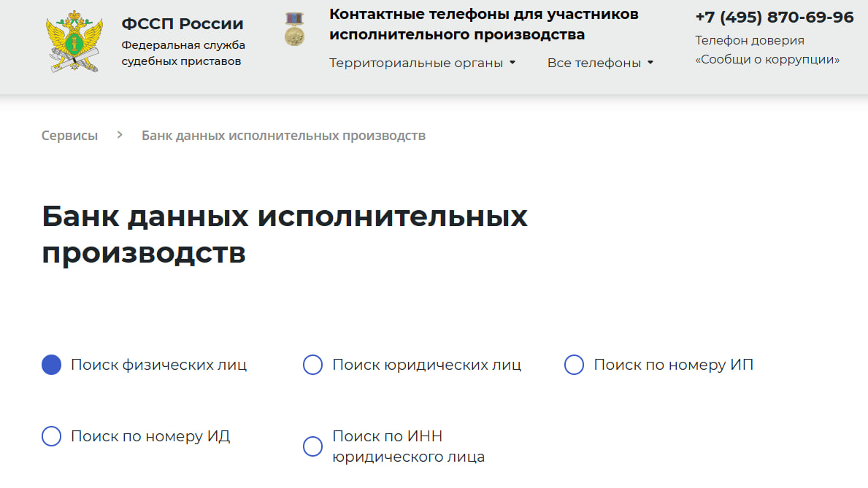Switch to Поиск по номеру ИД search
Screen dimensions: 868x488
pos(51,436)
